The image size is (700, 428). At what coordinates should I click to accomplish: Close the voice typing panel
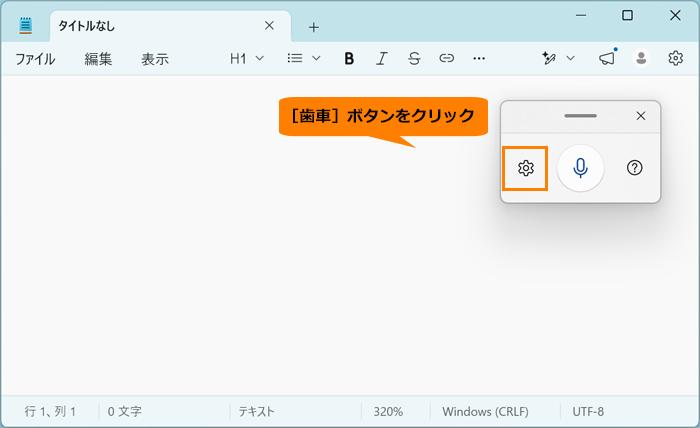pos(641,116)
